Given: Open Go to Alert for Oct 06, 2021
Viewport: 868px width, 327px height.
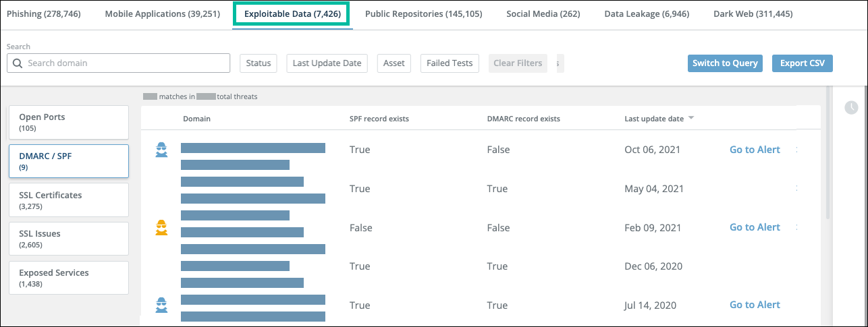Looking at the screenshot, I should (x=755, y=150).
